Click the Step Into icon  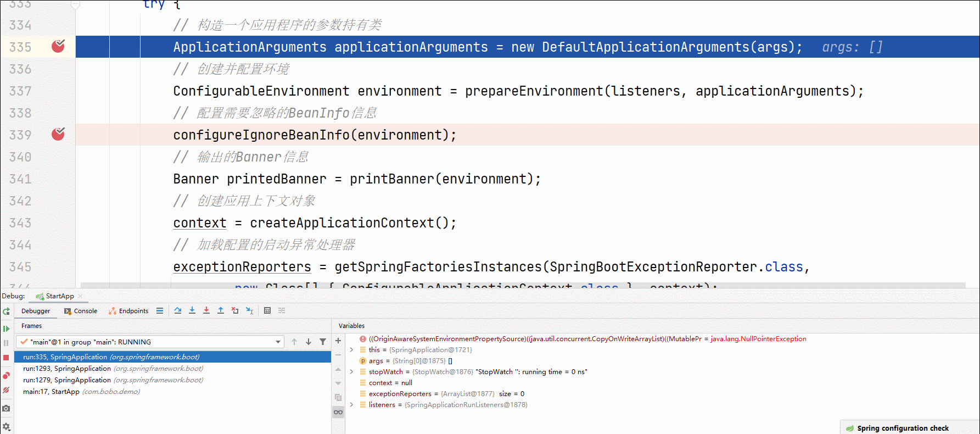click(192, 310)
